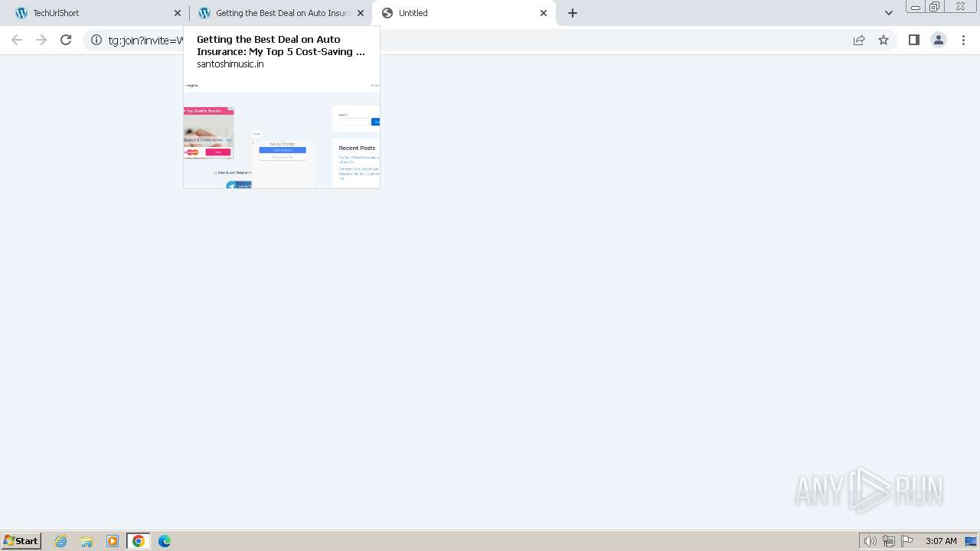Open the network tray icon
980x551 pixels.
(x=889, y=541)
